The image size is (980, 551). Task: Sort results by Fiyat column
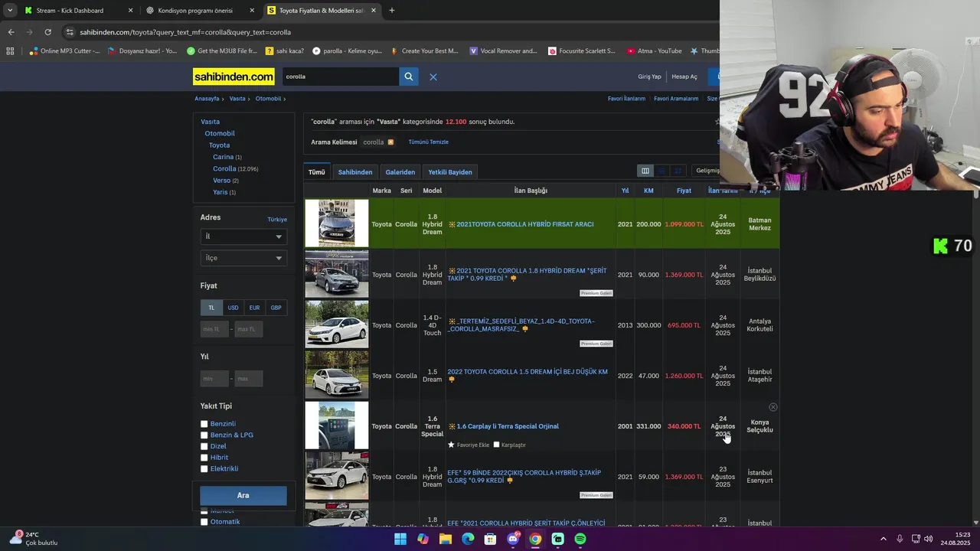pyautogui.click(x=684, y=191)
